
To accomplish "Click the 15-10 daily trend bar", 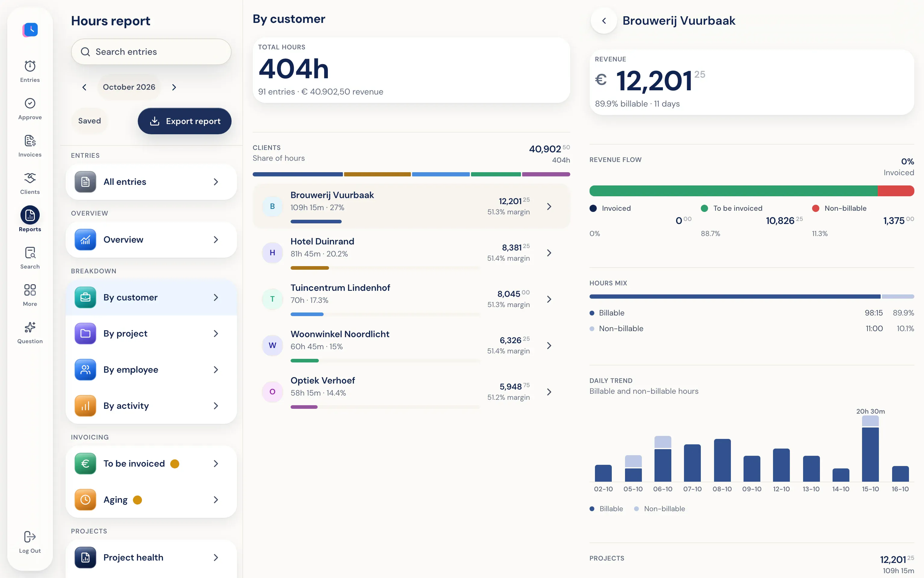I will coord(870,449).
